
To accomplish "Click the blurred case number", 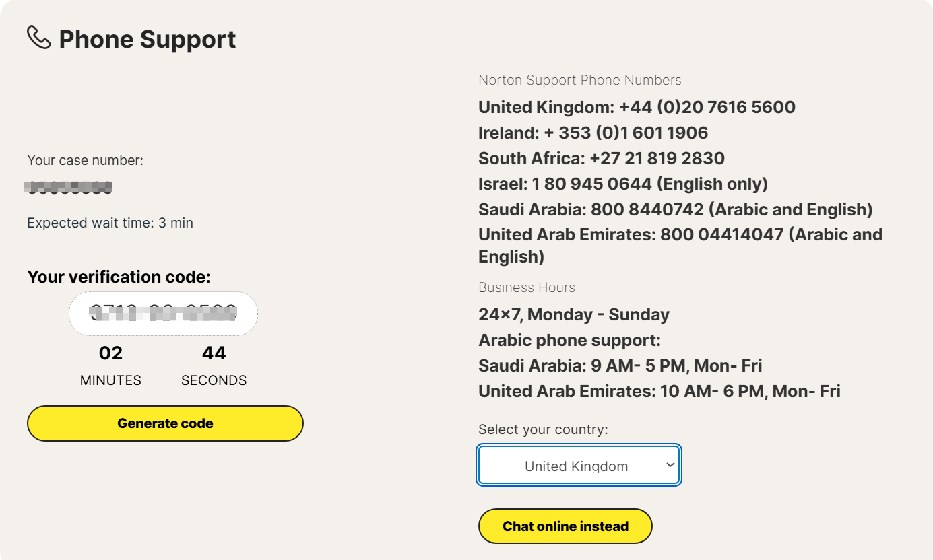I will [x=69, y=188].
